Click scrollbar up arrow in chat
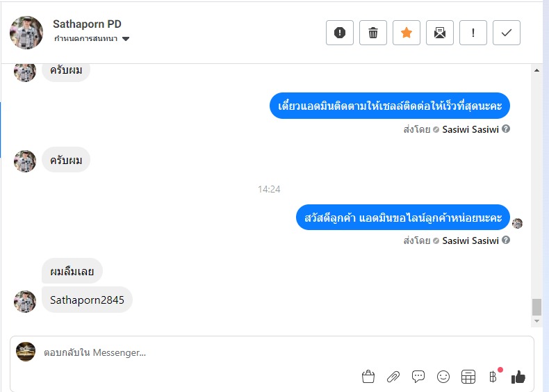Image resolution: width=549 pixels, height=392 pixels. pyautogui.click(x=536, y=70)
